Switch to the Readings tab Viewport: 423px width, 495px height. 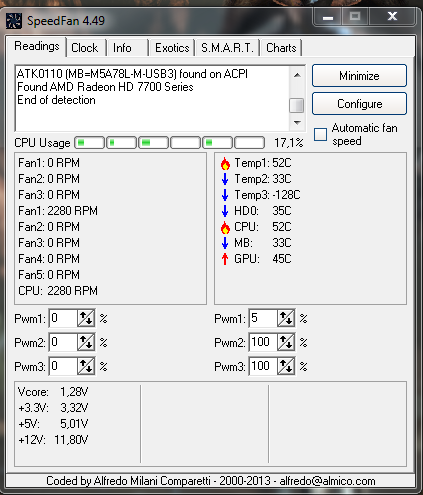click(37, 46)
